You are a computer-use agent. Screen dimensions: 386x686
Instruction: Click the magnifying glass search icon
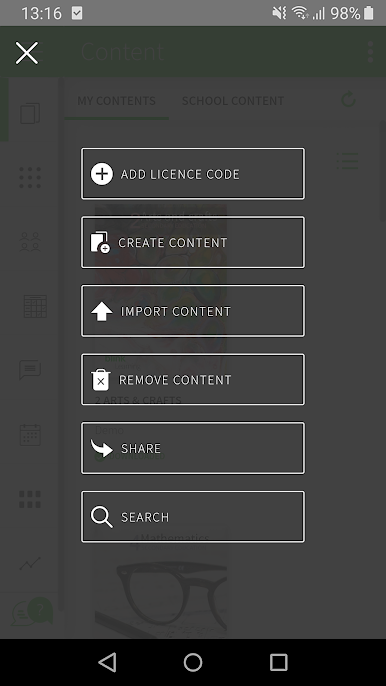point(102,517)
